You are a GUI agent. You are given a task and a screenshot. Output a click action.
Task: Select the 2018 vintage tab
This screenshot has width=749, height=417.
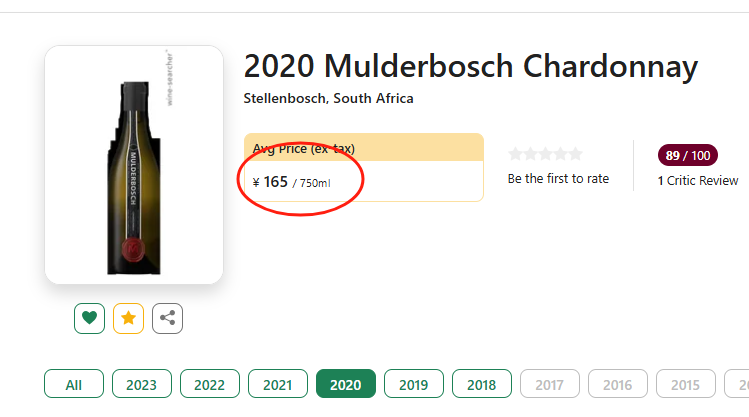(482, 384)
